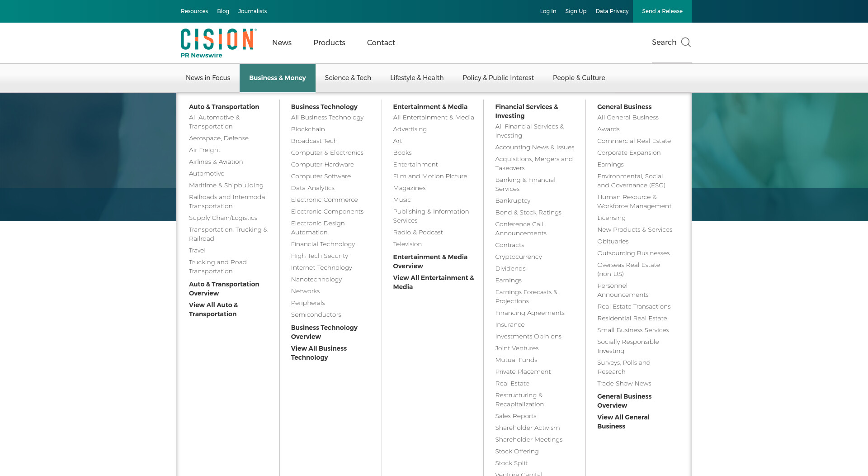Open the Products menu
Screen dimensions: 868x476
(x=329, y=43)
